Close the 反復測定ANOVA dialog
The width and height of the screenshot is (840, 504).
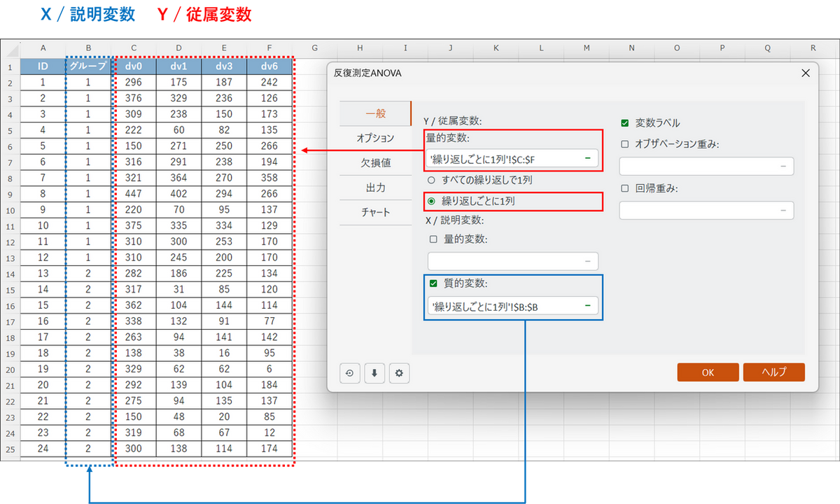(805, 73)
